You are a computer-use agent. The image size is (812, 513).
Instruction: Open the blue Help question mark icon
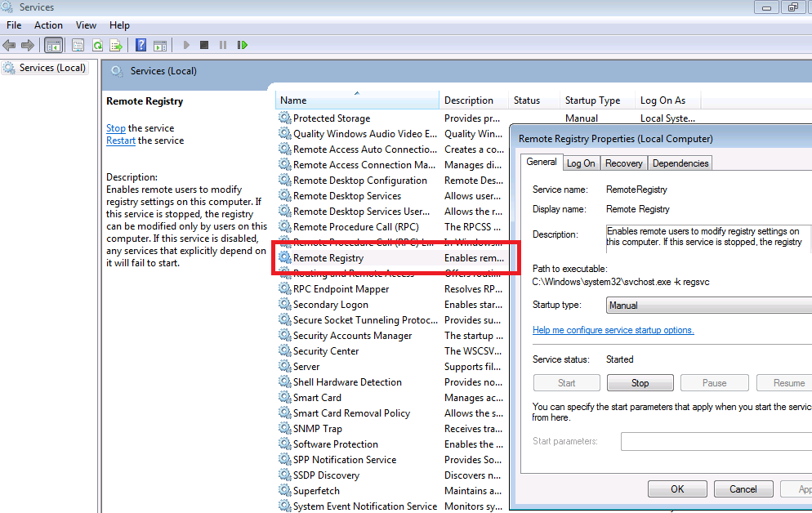(x=141, y=45)
